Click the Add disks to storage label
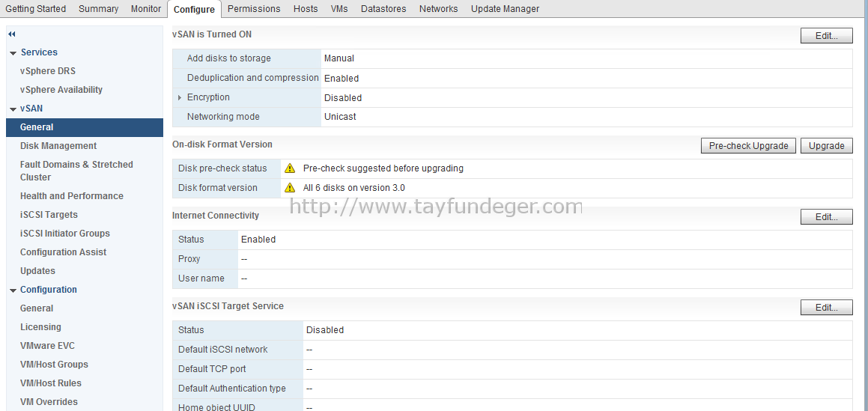Image resolution: width=868 pixels, height=411 pixels. click(x=229, y=58)
